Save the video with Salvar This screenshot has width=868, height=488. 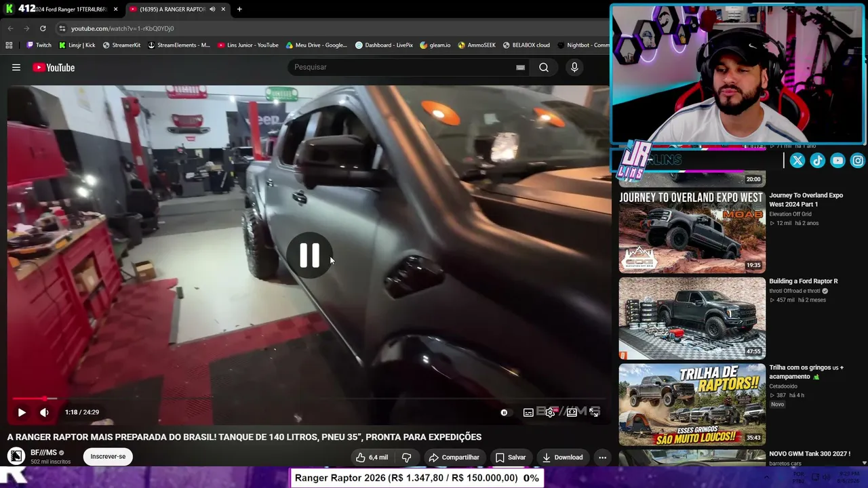click(x=510, y=457)
